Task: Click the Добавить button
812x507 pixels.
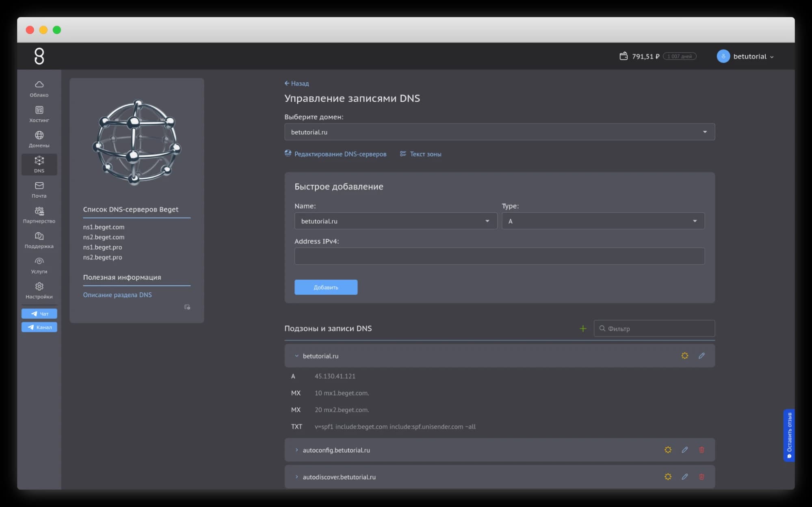Action: [326, 287]
